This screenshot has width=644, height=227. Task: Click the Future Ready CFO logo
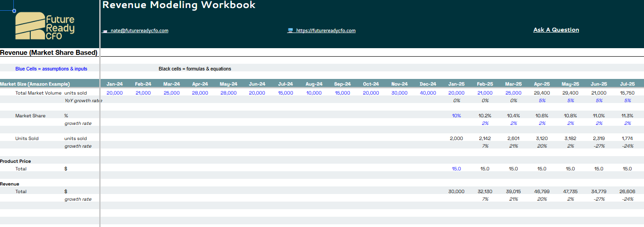tap(45, 26)
